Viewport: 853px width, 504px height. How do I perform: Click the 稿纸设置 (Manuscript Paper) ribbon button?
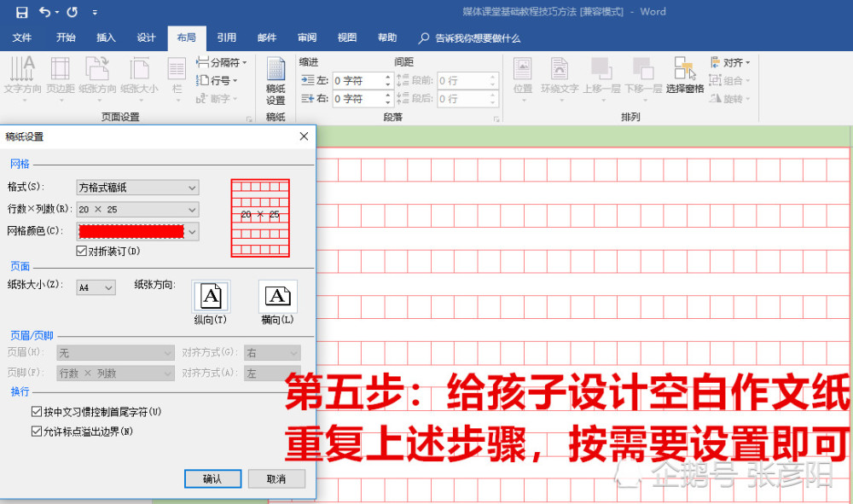pos(276,80)
